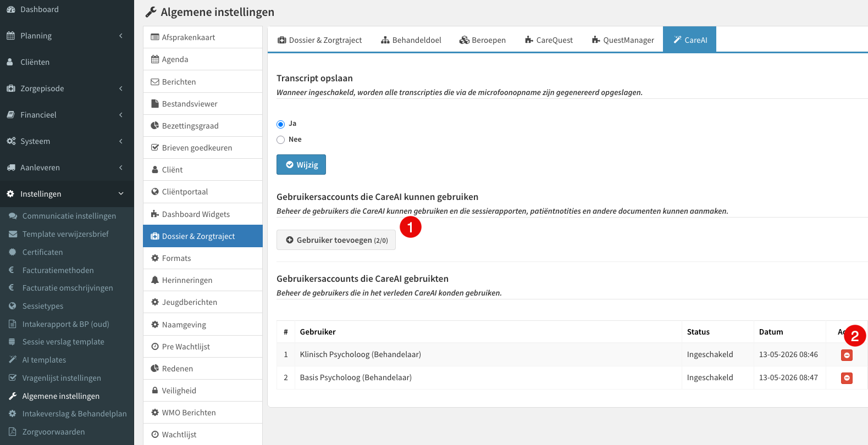Click the Cliënten person icon

[10, 62]
